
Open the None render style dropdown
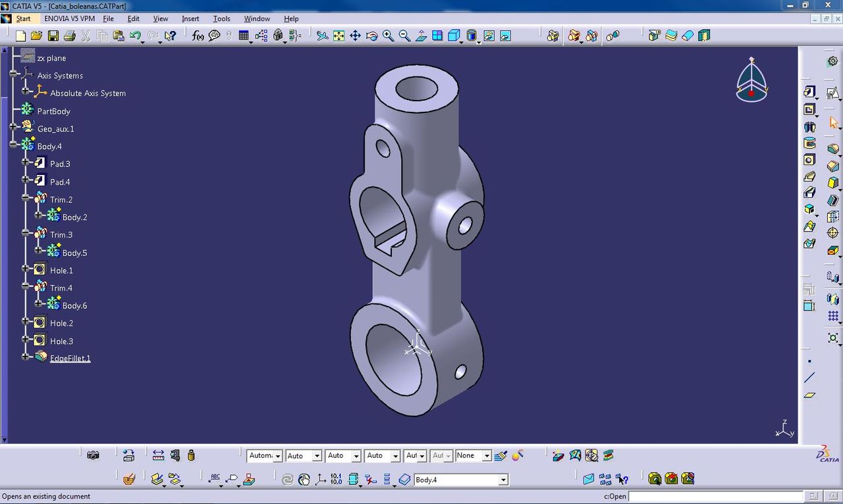tap(487, 456)
